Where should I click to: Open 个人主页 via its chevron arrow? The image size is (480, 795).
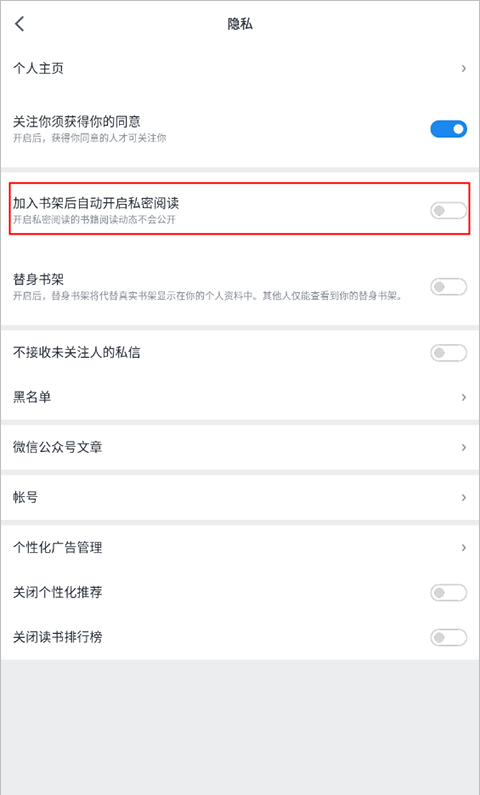463,68
